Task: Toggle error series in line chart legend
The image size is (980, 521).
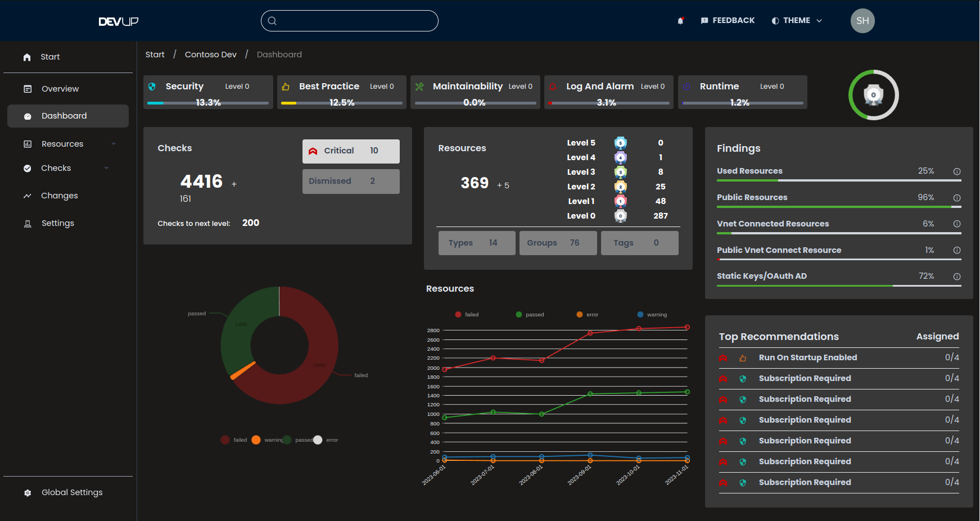Action: click(x=588, y=315)
